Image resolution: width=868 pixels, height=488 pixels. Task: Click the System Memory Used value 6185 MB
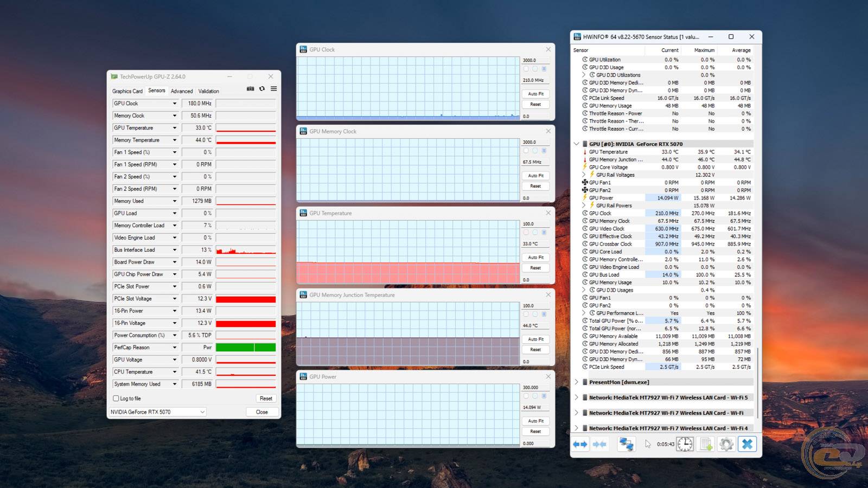(197, 384)
